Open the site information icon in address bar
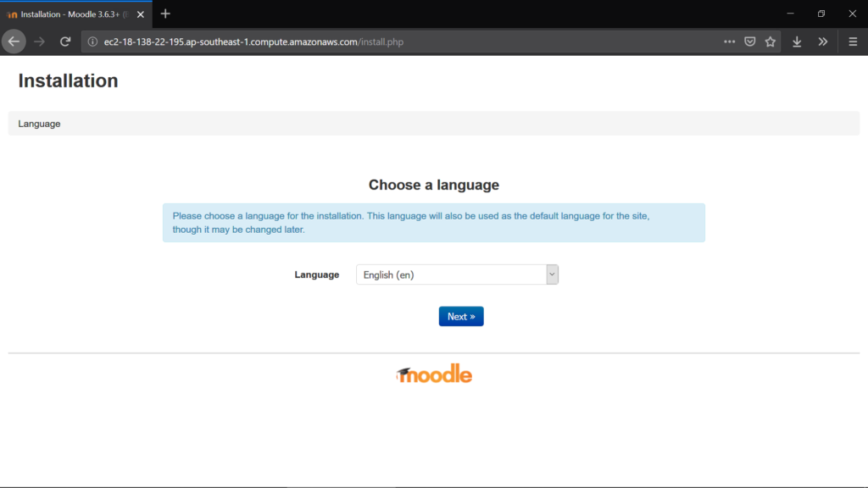Viewport: 868px width, 488px height. [x=92, y=42]
